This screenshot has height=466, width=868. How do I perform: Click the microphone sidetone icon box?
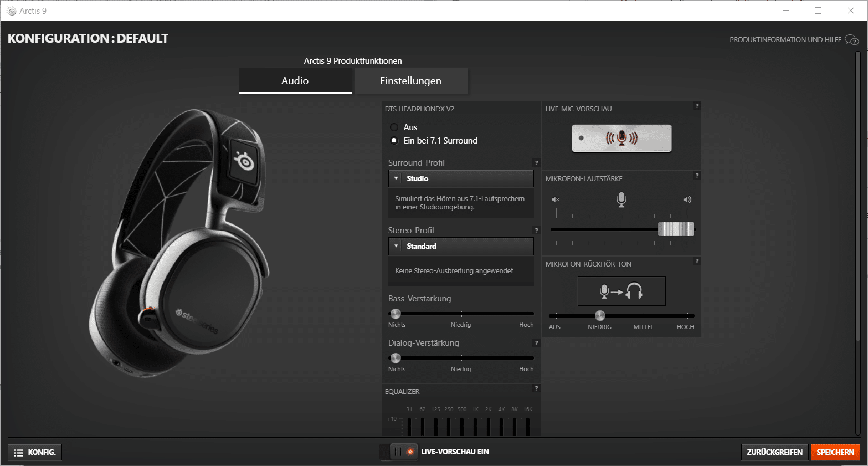tap(622, 291)
